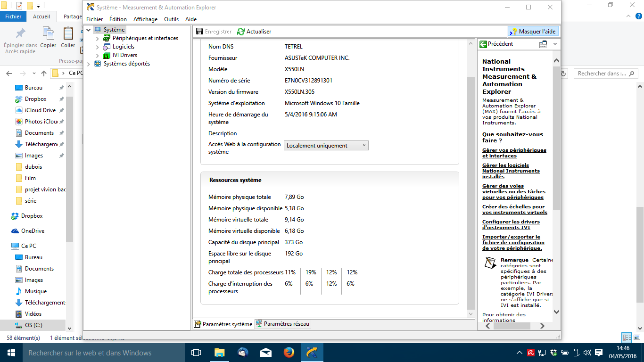Screen dimensions: 644x362
Task: Click the green IVI Drivers icon
Action: (x=107, y=55)
